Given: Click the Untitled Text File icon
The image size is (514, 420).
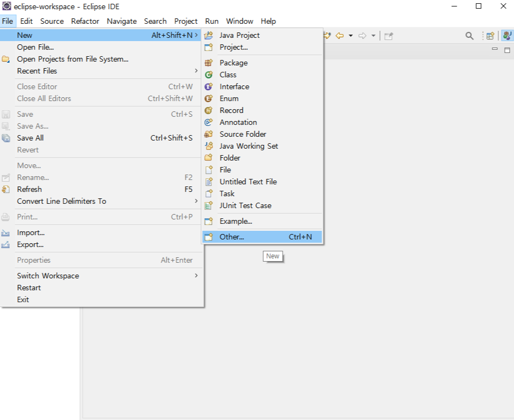Looking at the screenshot, I should tap(209, 182).
